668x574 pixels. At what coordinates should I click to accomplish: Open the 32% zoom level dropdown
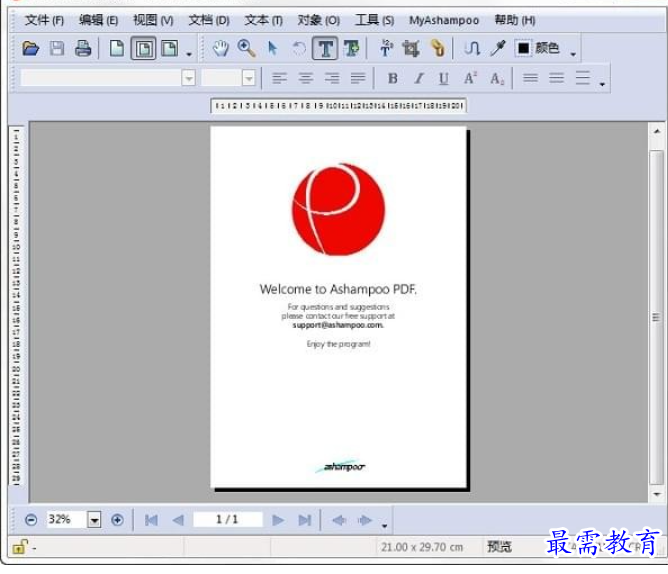(x=94, y=520)
